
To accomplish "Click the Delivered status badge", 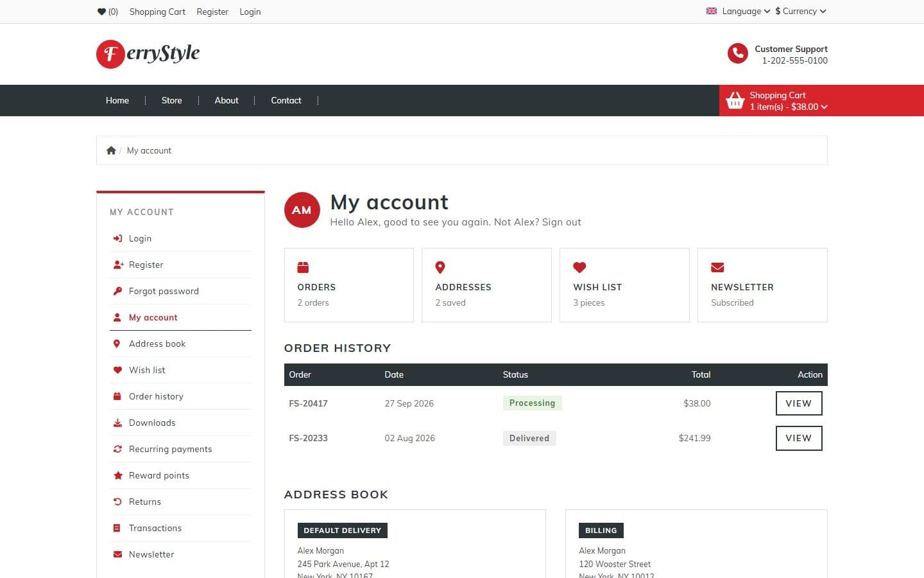I will coord(529,438).
